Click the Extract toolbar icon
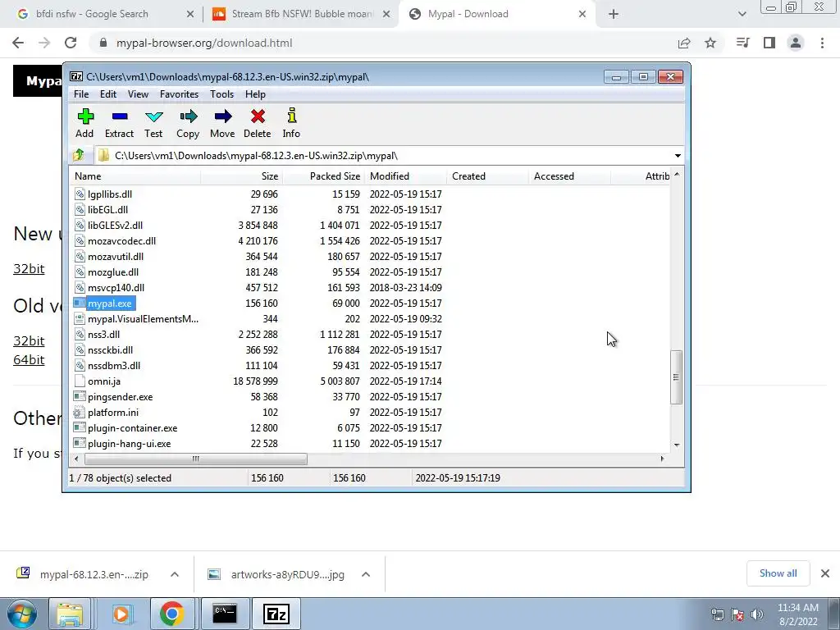The width and height of the screenshot is (840, 630). pyautogui.click(x=119, y=123)
